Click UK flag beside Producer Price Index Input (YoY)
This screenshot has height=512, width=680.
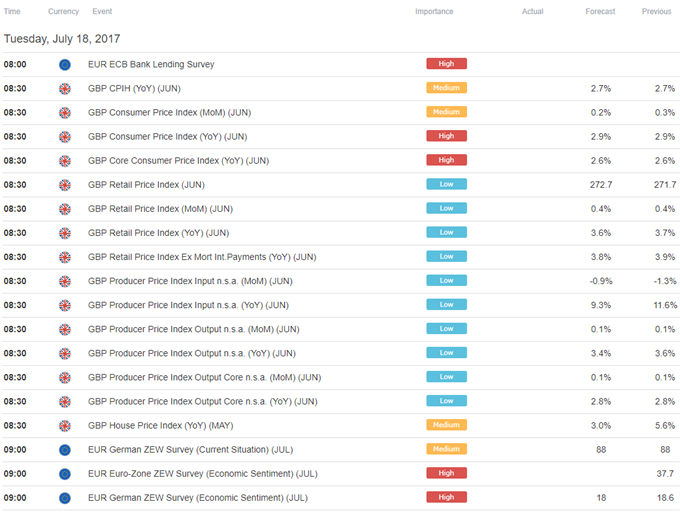(65, 306)
